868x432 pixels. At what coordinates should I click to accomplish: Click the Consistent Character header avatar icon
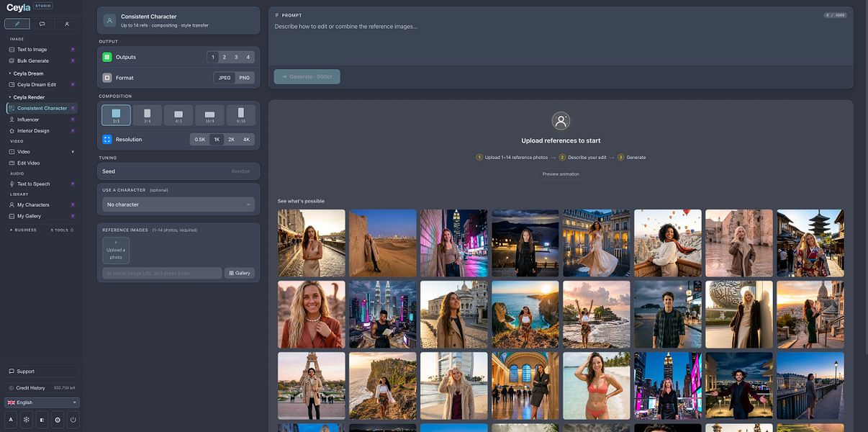[109, 20]
